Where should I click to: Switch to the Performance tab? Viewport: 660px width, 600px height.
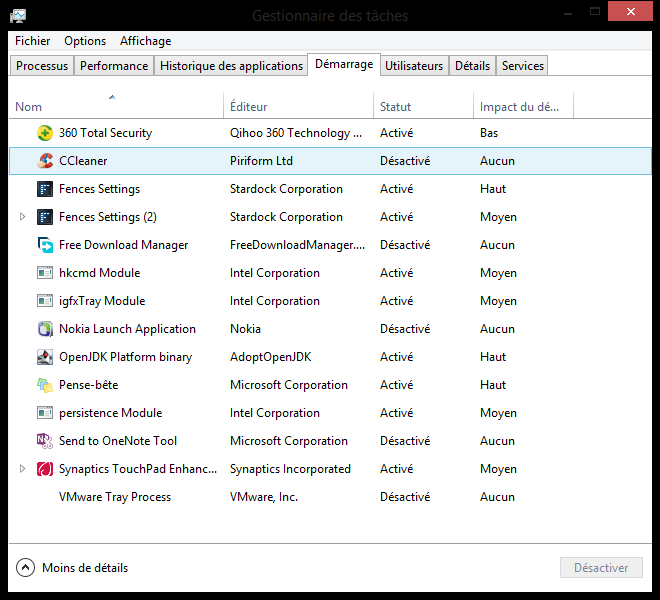tap(114, 66)
